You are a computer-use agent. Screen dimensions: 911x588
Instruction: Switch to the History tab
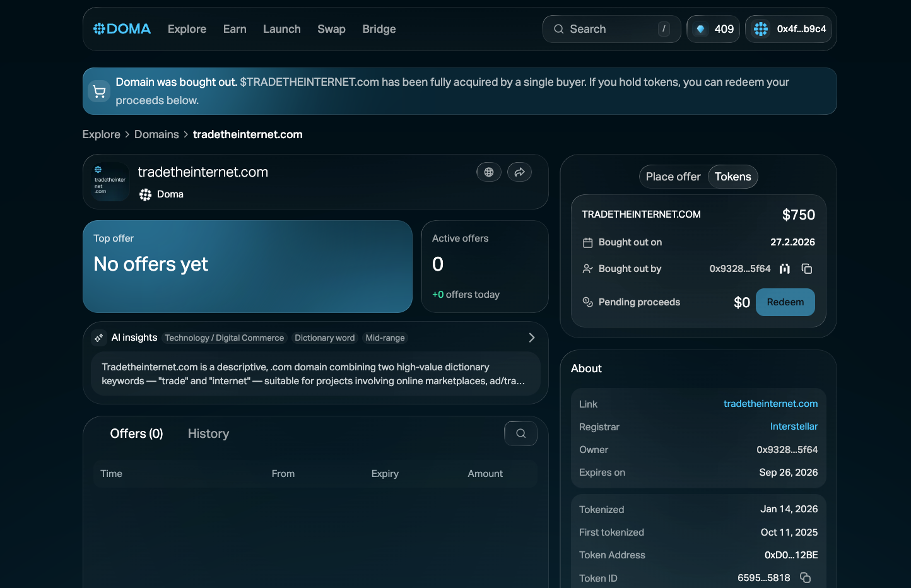tap(208, 433)
